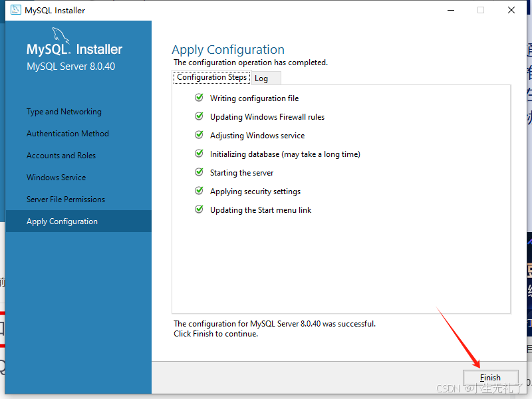
Task: Click 'Applying security settings' text
Action: pyautogui.click(x=255, y=192)
